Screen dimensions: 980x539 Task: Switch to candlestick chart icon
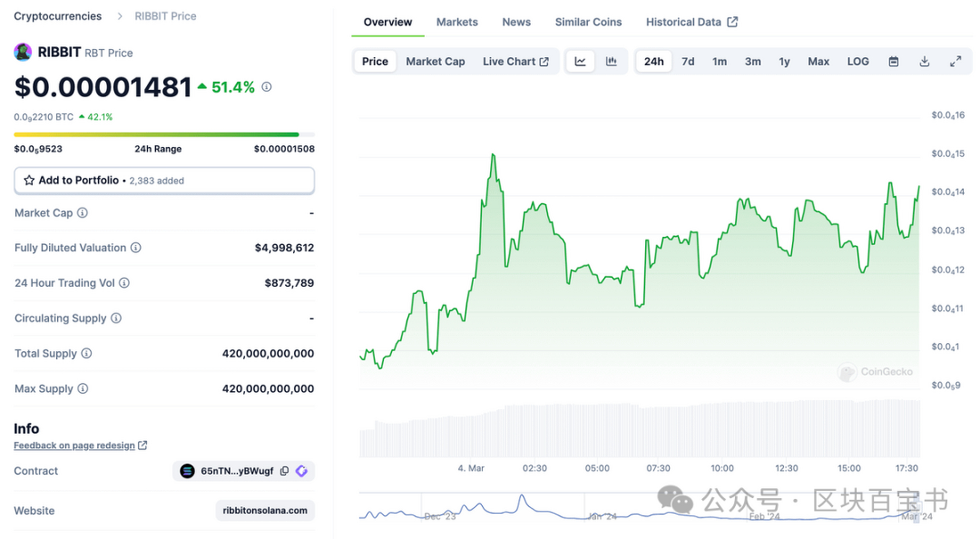tap(611, 61)
